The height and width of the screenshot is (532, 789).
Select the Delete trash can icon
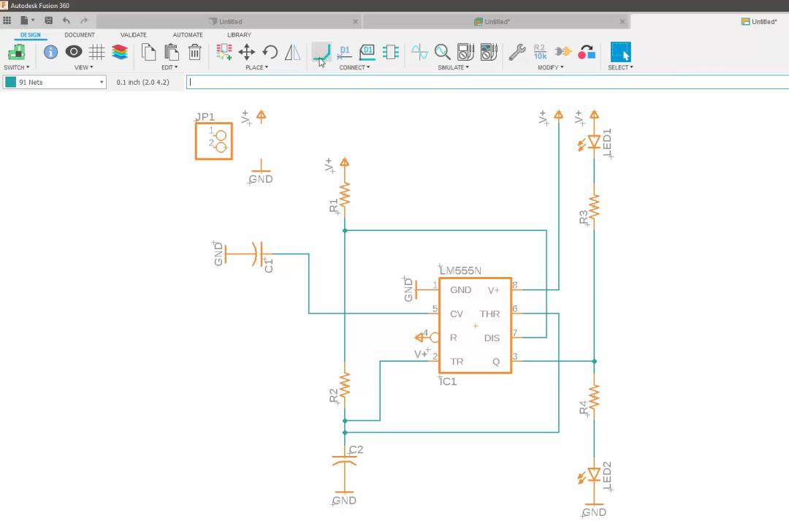(x=195, y=52)
